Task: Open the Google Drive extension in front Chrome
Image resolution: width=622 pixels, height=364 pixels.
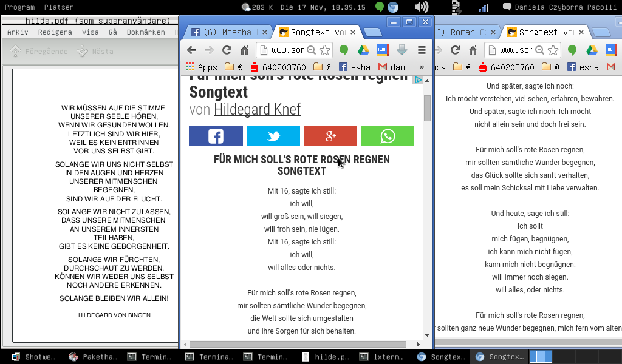Action: (363, 50)
